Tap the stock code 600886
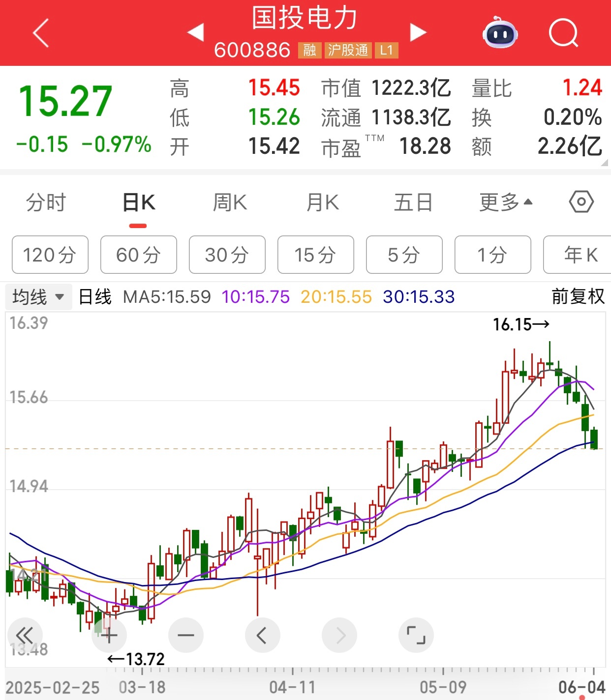This screenshot has height=700, width=611. point(252,50)
